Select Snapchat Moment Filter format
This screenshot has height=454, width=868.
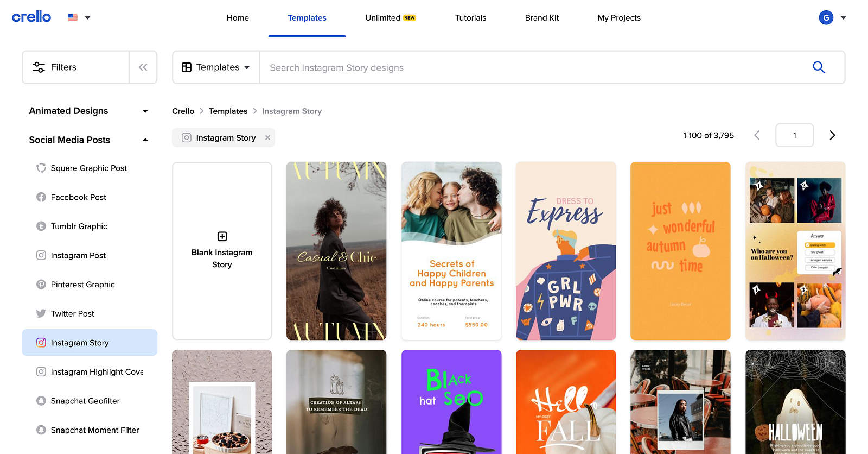(x=90, y=430)
